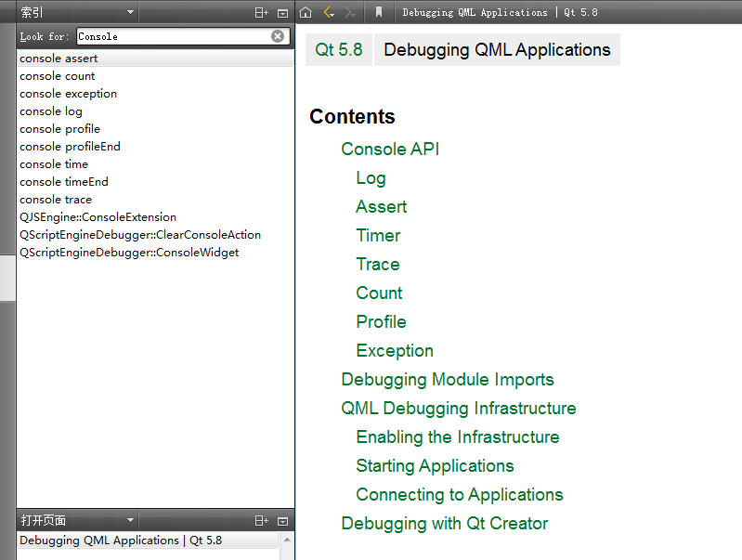Select 'console exception' index entry
The image size is (742, 560).
click(x=155, y=94)
